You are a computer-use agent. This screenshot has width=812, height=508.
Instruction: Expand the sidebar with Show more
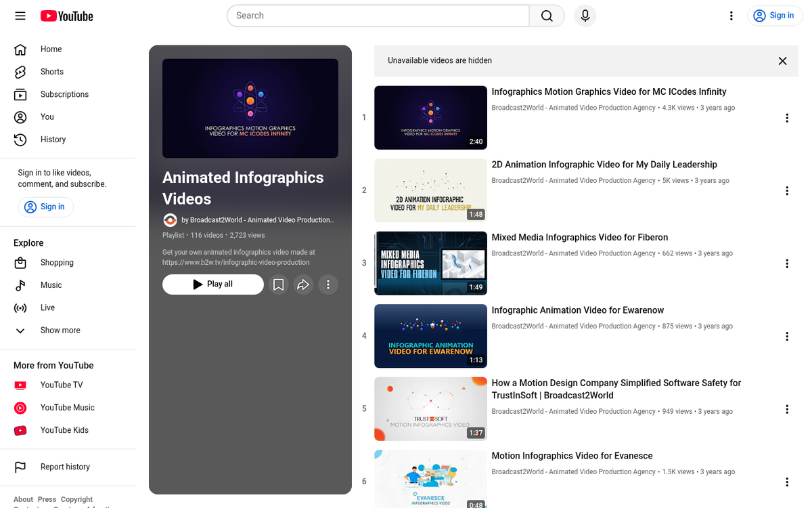pyautogui.click(x=60, y=330)
